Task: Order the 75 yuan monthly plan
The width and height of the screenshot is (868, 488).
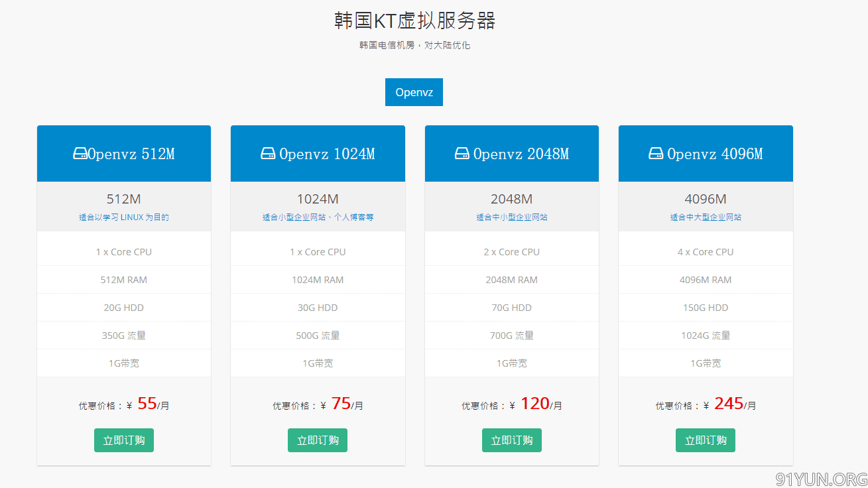Action: click(x=318, y=440)
